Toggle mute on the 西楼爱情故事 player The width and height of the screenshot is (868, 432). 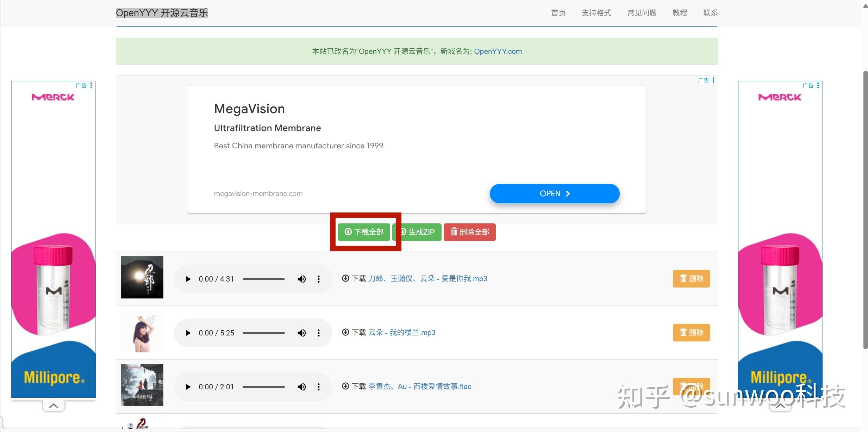click(301, 387)
